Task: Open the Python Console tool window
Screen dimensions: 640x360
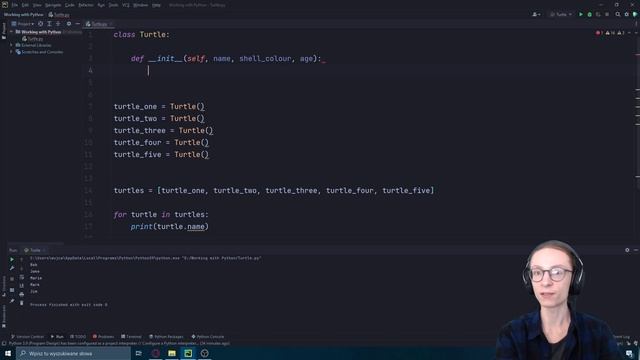Action: pos(208,337)
